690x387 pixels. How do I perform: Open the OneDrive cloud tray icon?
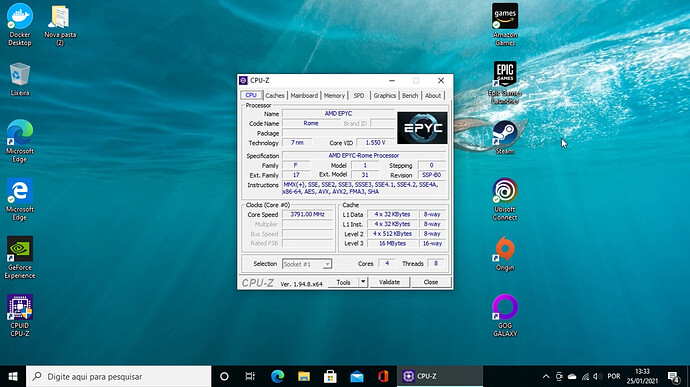[x=572, y=376]
